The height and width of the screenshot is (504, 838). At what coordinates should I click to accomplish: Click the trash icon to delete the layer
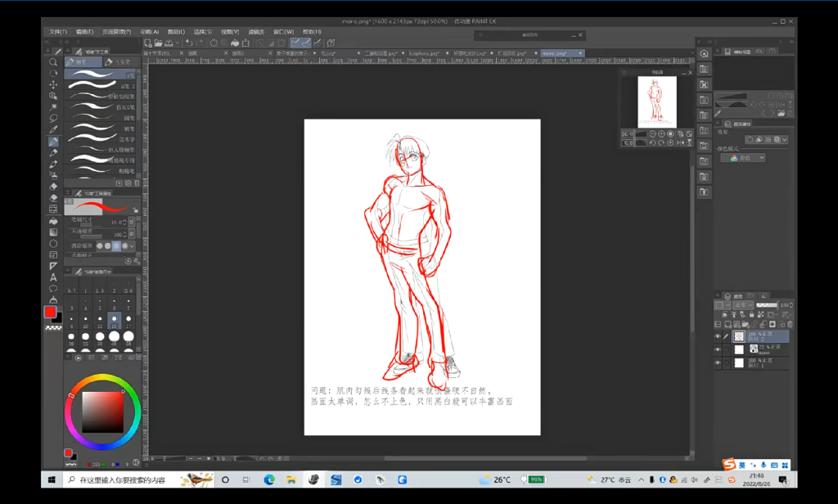point(790,324)
